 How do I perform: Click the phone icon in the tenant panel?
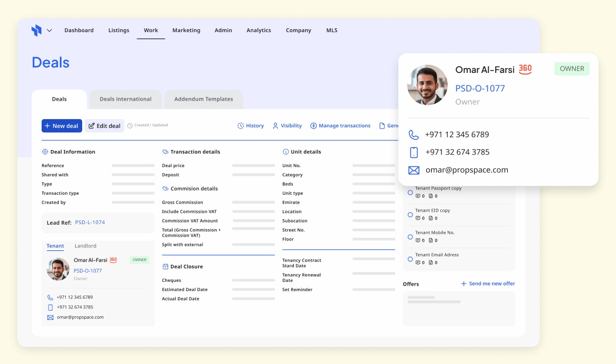click(x=50, y=297)
